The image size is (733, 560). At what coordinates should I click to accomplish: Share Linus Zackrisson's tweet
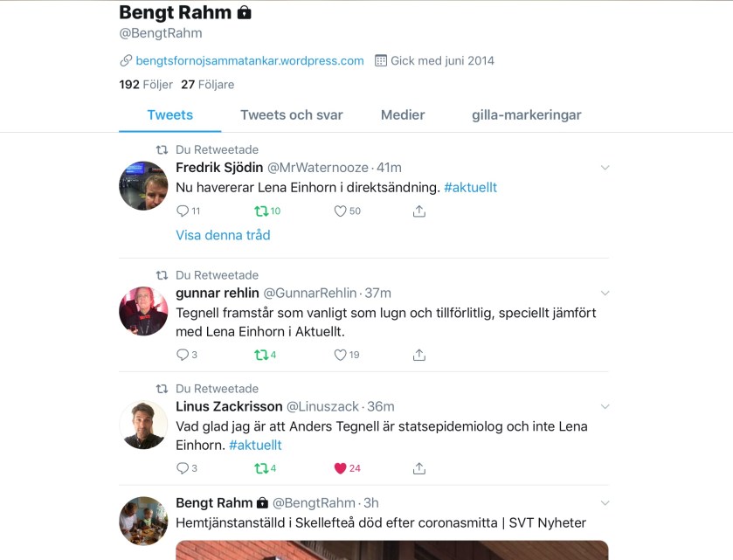(419, 468)
